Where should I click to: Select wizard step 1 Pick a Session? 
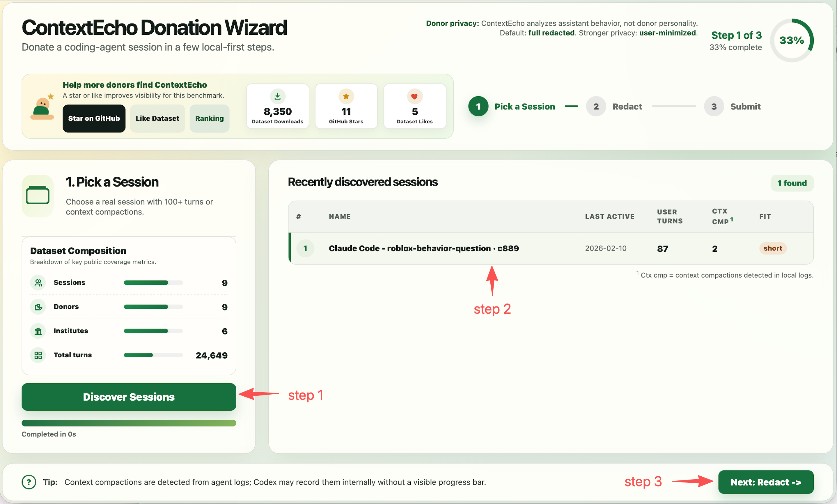[511, 106]
